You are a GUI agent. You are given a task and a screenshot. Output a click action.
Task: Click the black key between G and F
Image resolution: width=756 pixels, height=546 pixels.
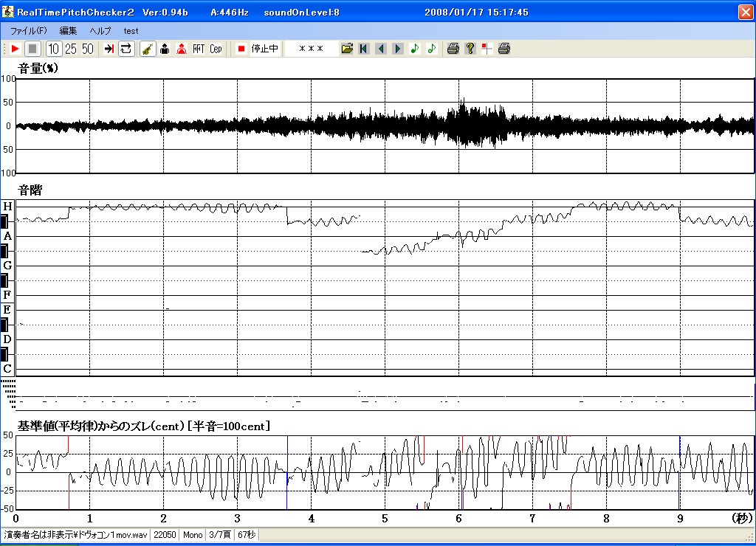(x=4, y=280)
